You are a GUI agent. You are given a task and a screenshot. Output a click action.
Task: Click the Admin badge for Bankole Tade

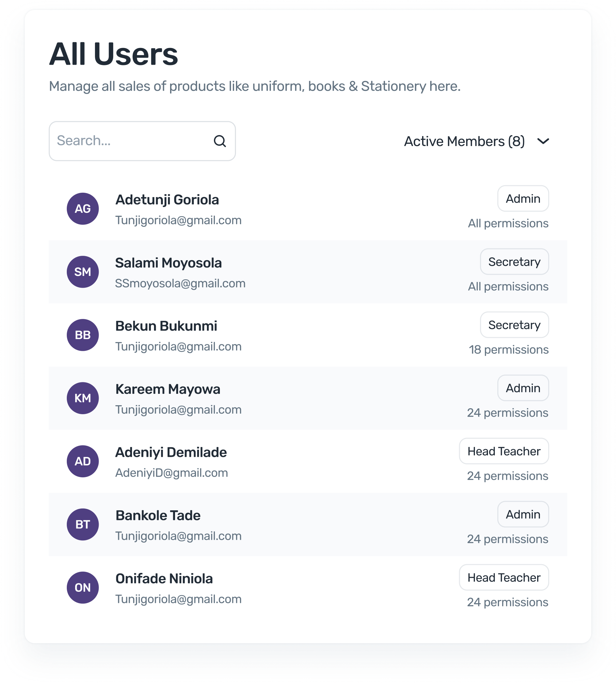tap(523, 514)
